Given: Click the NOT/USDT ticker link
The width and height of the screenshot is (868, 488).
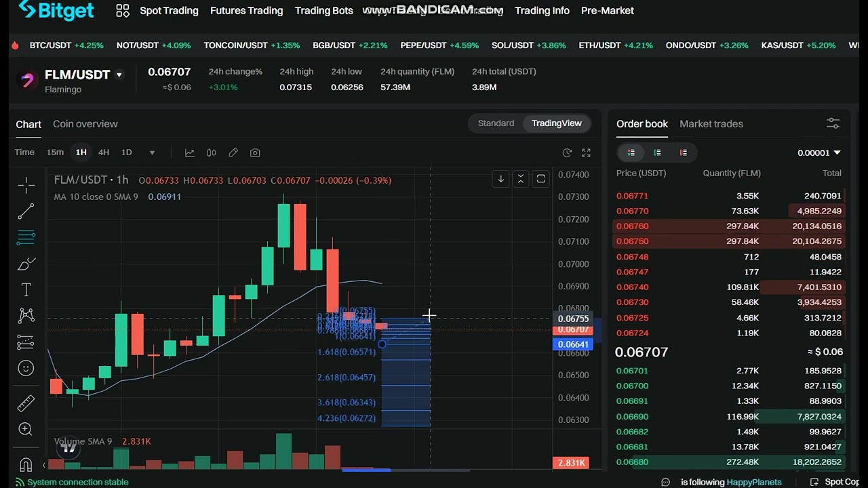Looking at the screenshot, I should 153,45.
